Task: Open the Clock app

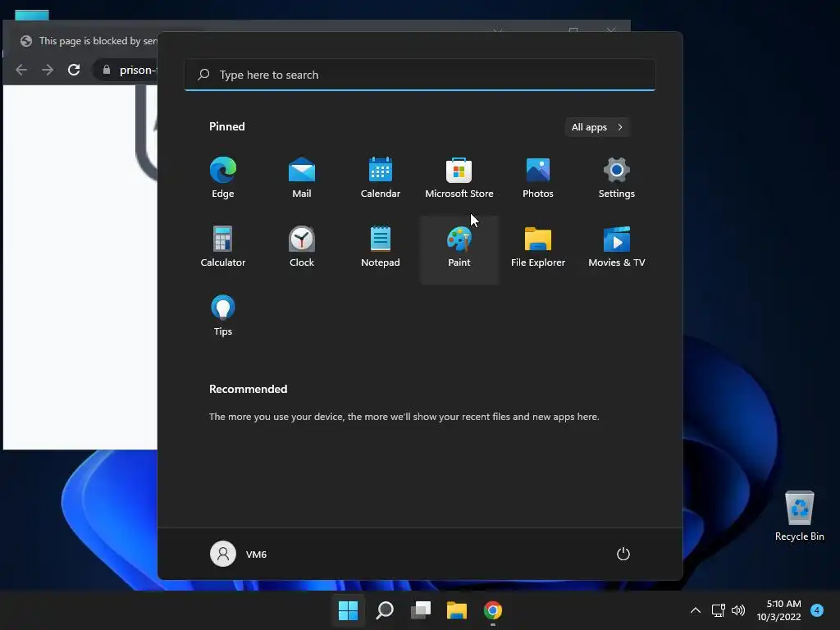Action: coord(302,247)
